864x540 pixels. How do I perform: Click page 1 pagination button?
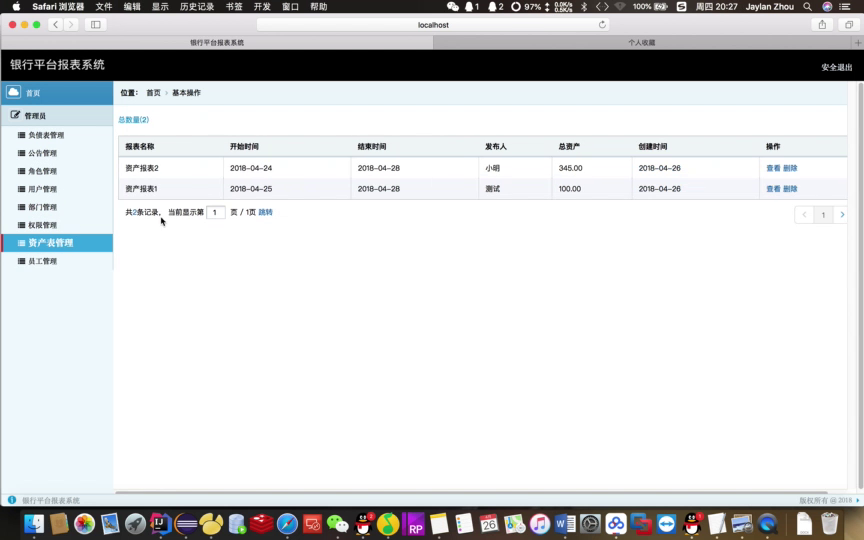tap(823, 215)
